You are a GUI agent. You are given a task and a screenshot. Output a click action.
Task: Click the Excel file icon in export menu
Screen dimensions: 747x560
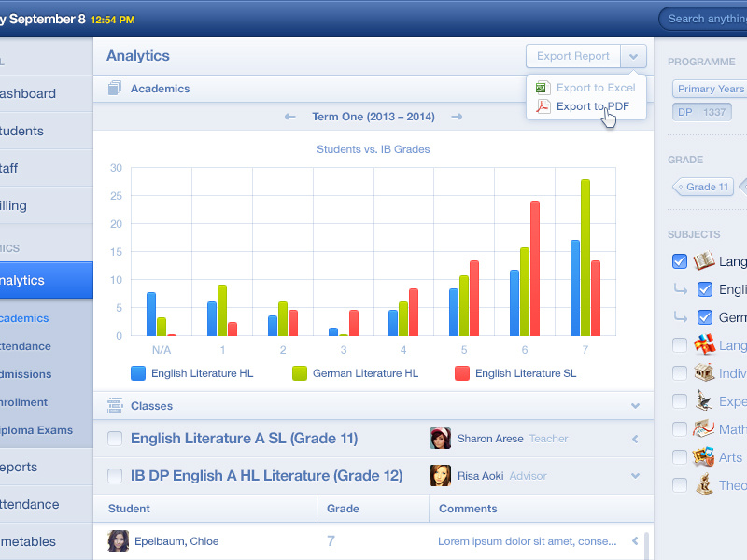click(x=543, y=88)
